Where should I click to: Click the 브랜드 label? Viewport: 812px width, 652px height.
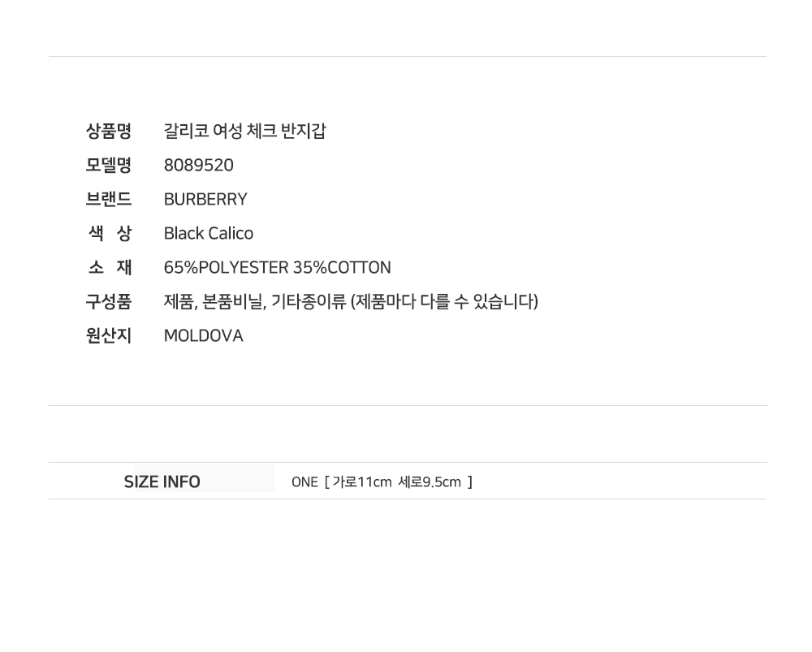tap(108, 199)
